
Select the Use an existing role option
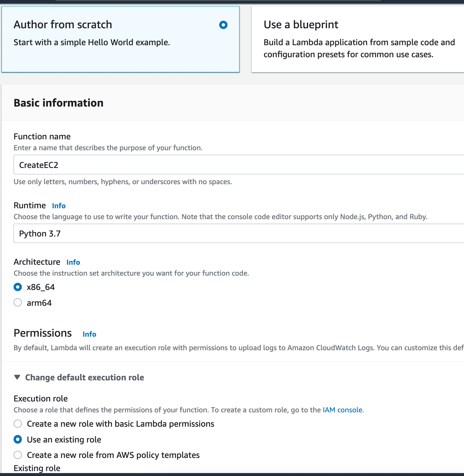coord(17,439)
